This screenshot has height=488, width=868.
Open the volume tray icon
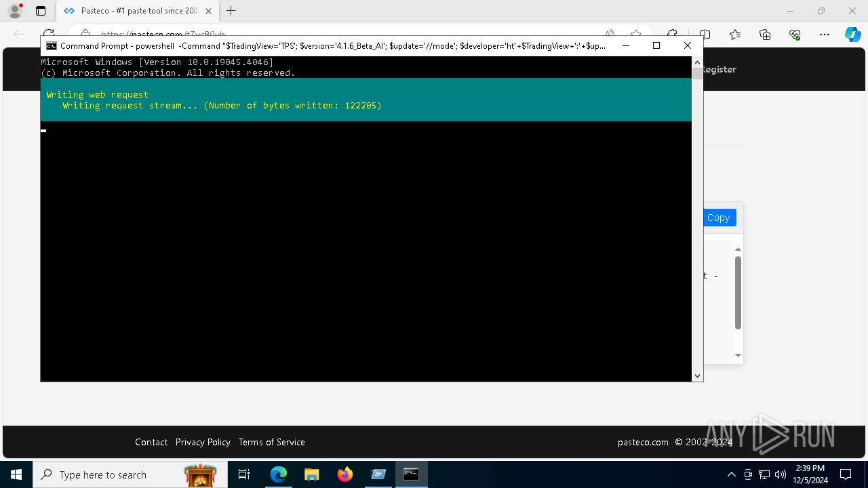click(x=781, y=474)
